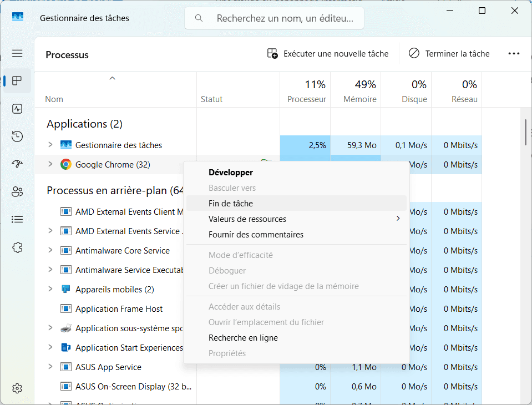Expand the Google Chrome (32) process group

pos(50,164)
